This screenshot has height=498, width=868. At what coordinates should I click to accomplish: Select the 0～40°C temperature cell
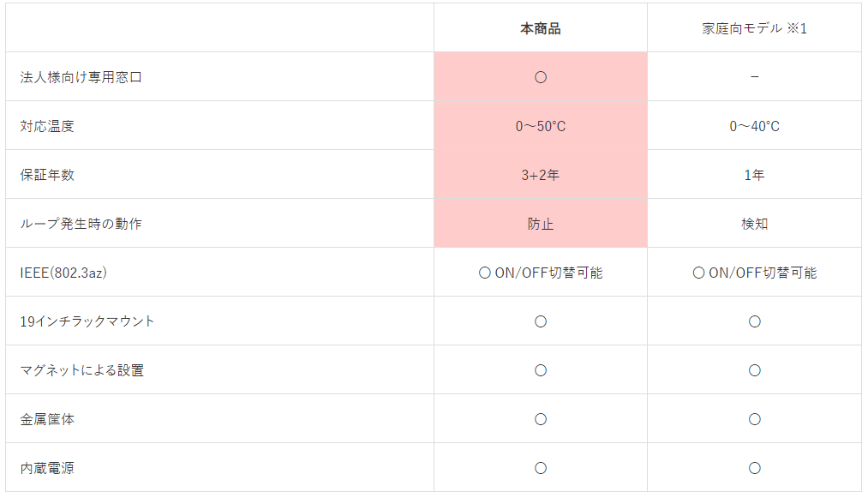coord(755,126)
